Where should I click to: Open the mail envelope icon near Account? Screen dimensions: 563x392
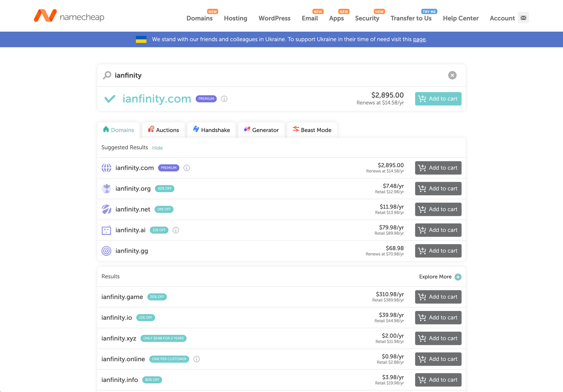pyautogui.click(x=523, y=18)
